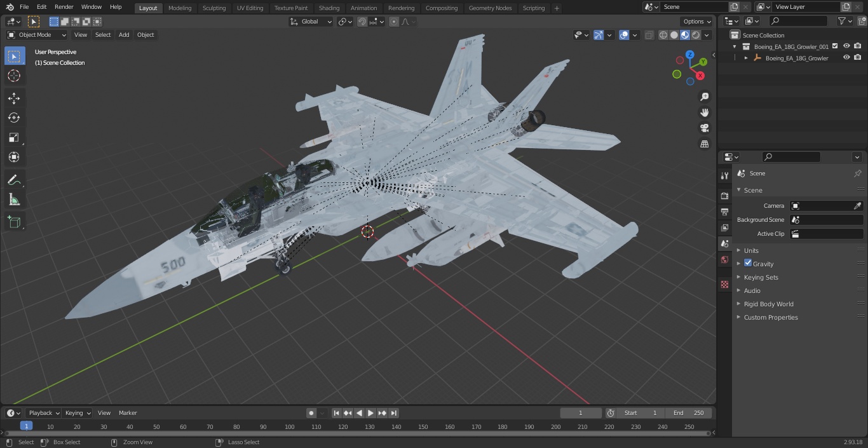Click the viewport zoom magnifier icon
This screenshot has width=868, height=448.
coord(704,97)
